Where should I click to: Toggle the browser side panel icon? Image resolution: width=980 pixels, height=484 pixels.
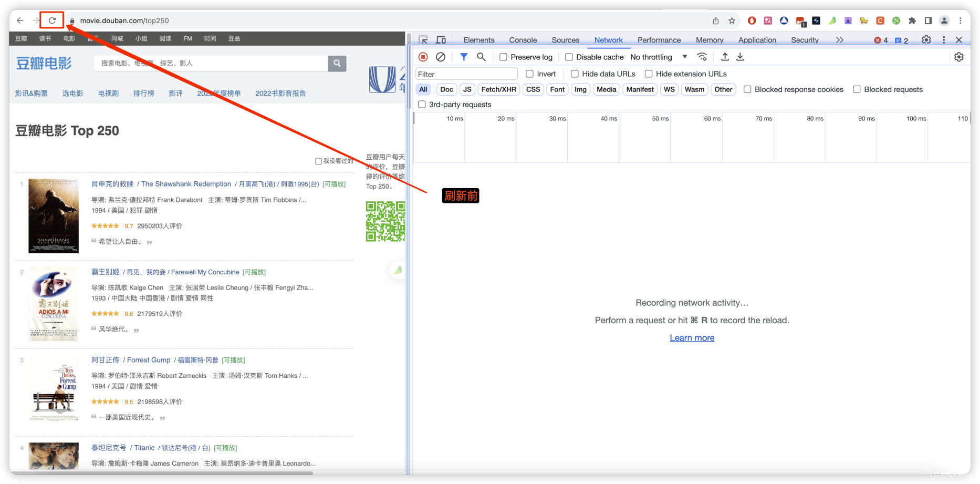coord(928,20)
